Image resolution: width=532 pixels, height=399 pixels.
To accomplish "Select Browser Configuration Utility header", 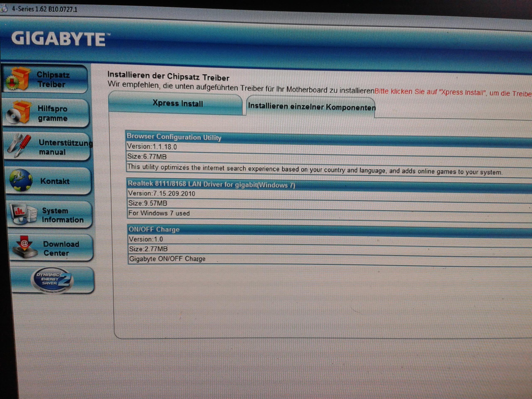I will (174, 137).
